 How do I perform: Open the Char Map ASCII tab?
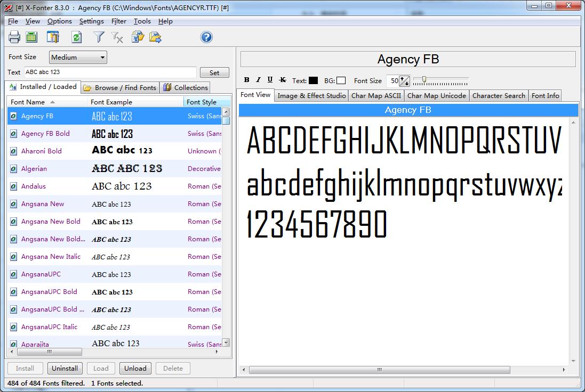[x=376, y=96]
